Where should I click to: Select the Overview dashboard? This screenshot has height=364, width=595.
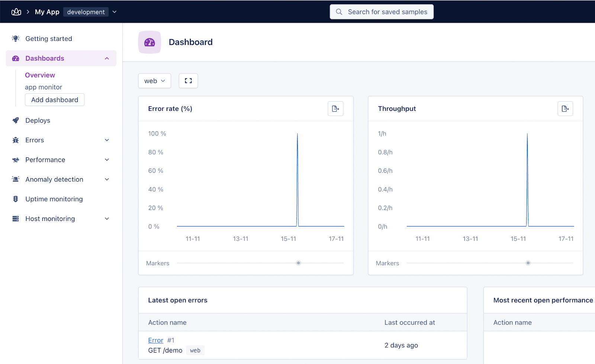tap(40, 75)
